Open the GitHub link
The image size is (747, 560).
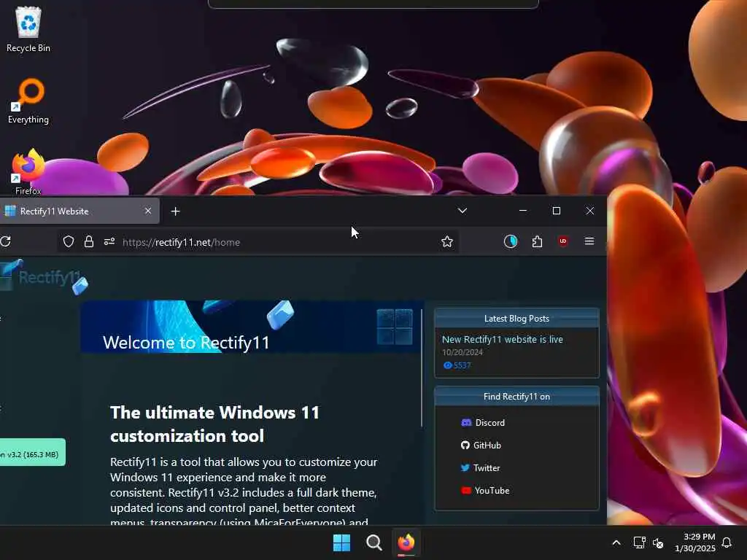pos(481,446)
